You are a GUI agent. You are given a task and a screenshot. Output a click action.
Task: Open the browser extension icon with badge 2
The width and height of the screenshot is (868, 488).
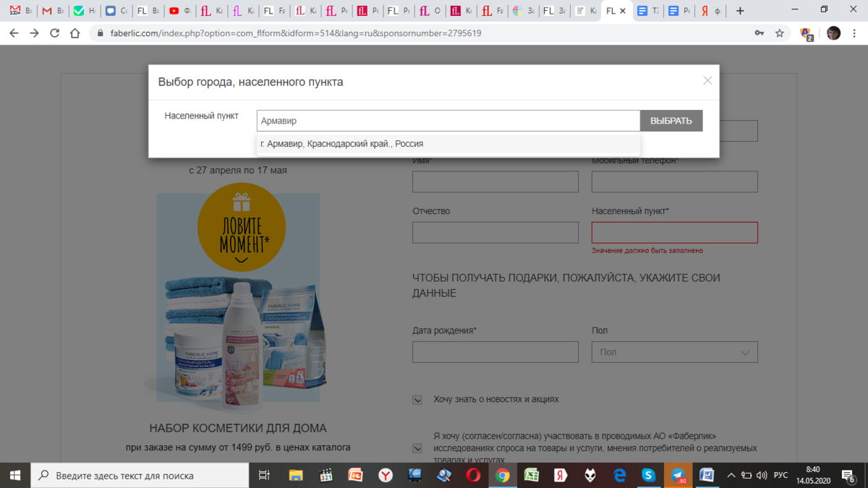click(x=807, y=33)
